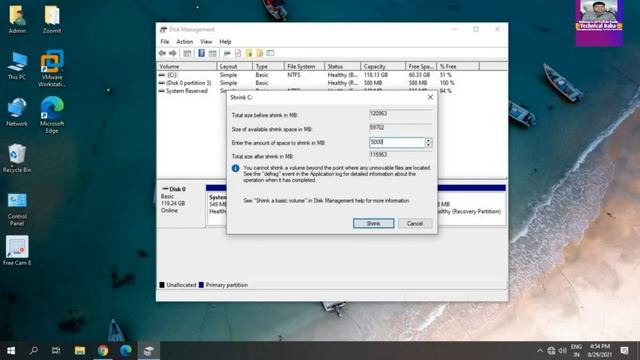Click total size after shrink value 115963

point(400,155)
